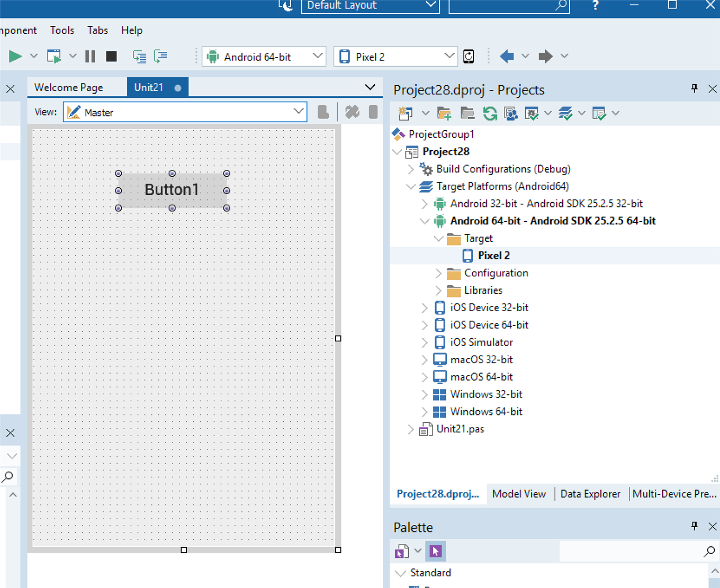Viewport: 720px width, 588px height.
Task: Switch to the Multi-Device Preview tab
Action: 674,494
